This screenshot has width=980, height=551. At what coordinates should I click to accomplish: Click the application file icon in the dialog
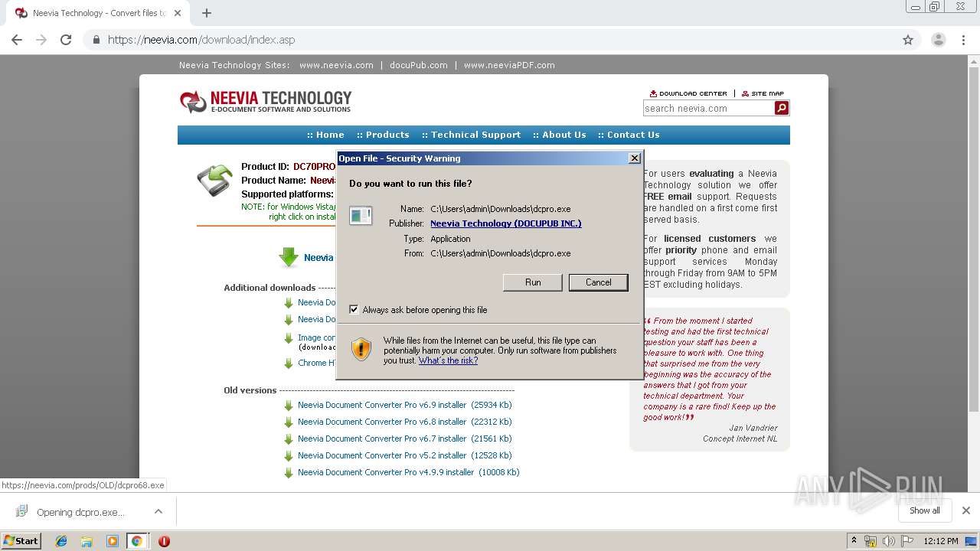(361, 216)
